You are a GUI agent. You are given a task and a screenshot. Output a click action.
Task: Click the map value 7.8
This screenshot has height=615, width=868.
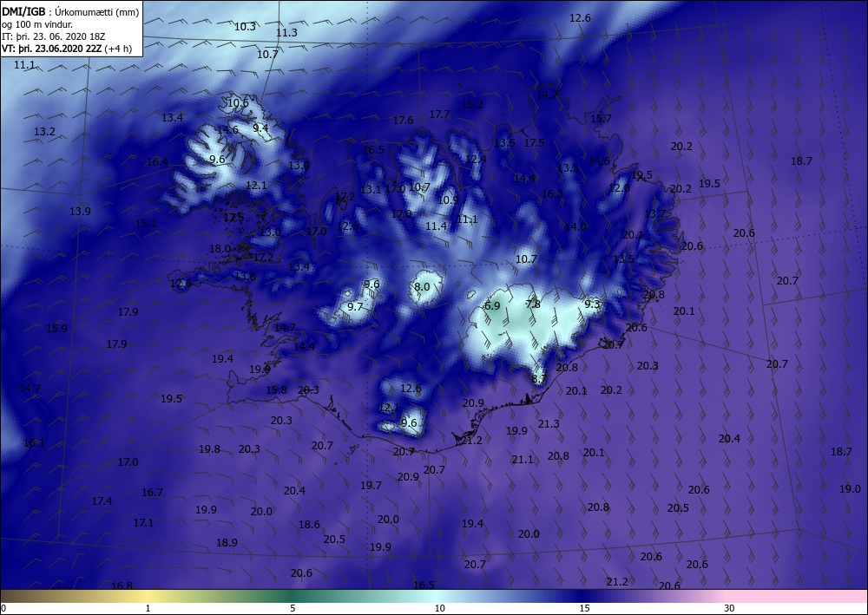pos(533,304)
